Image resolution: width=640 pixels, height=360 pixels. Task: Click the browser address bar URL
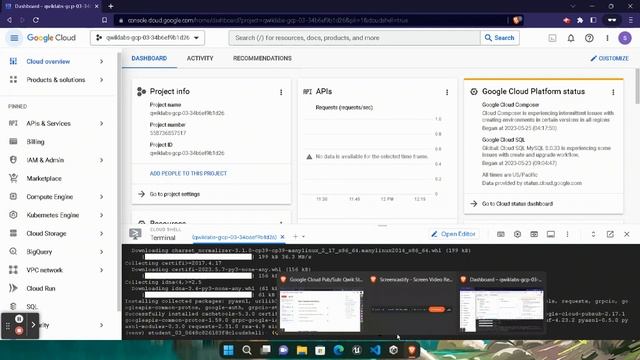point(268,20)
